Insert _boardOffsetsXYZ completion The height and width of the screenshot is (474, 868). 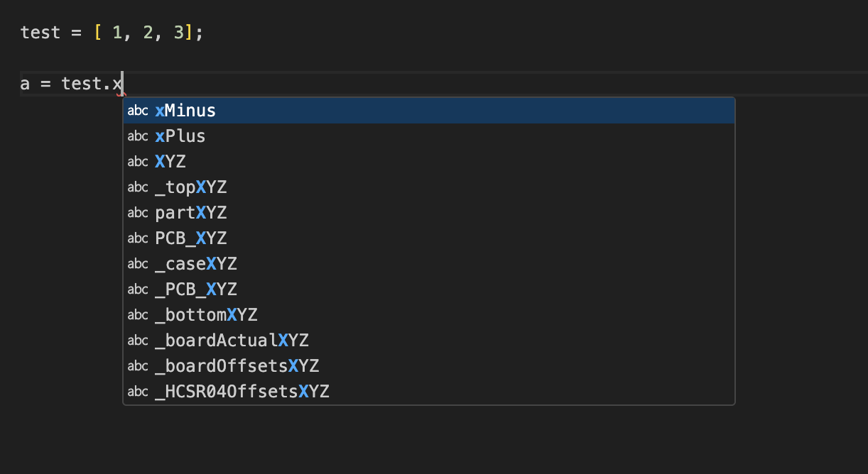point(237,366)
